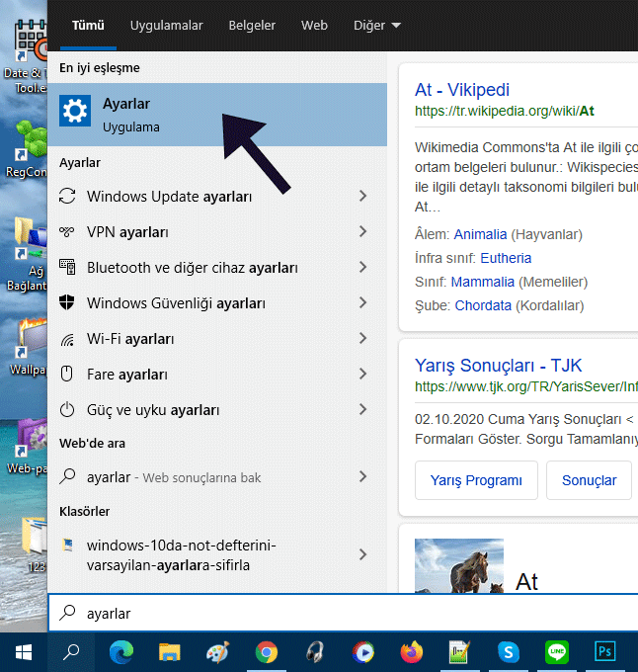Follow the Mammalia link
The width and height of the screenshot is (638, 672).
tap(483, 282)
